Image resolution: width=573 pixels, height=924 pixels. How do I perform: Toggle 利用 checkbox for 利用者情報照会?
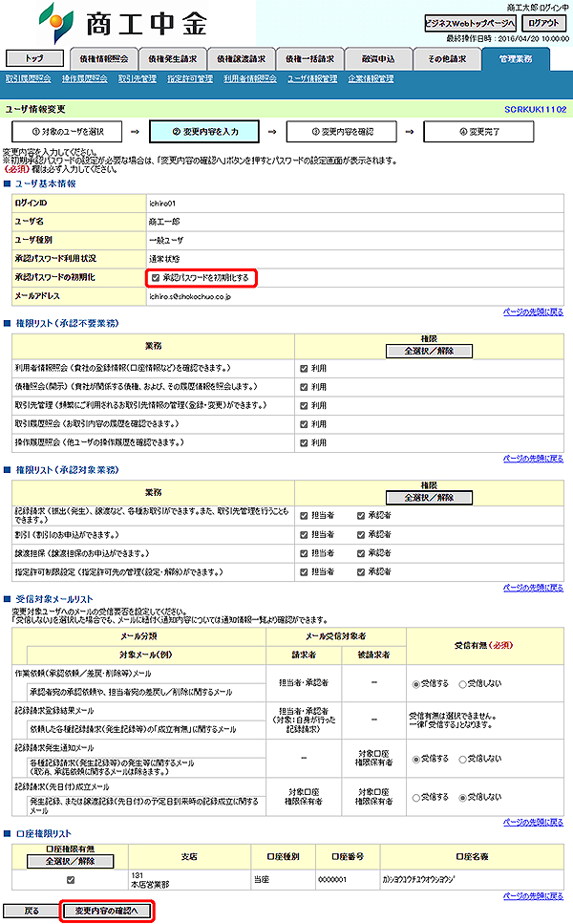[304, 368]
